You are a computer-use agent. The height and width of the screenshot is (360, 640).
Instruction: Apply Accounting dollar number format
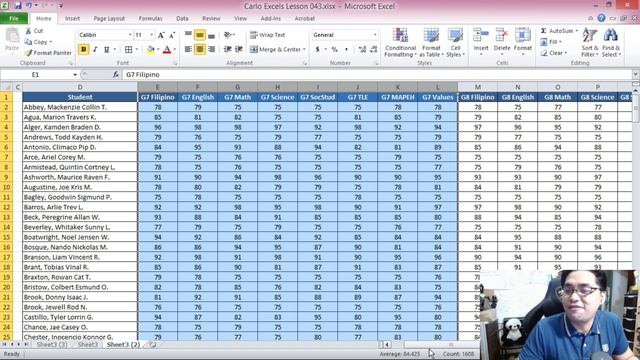pos(317,49)
